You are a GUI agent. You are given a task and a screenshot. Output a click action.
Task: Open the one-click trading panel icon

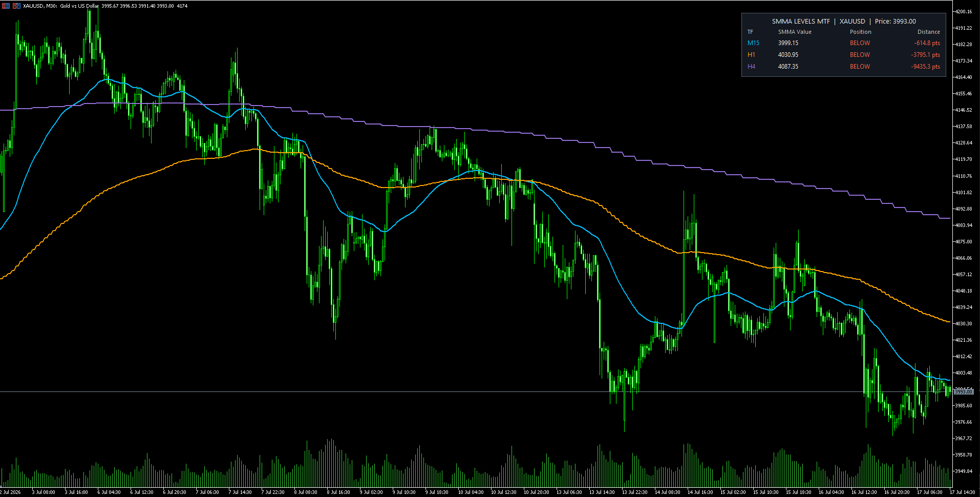pyautogui.click(x=6, y=6)
